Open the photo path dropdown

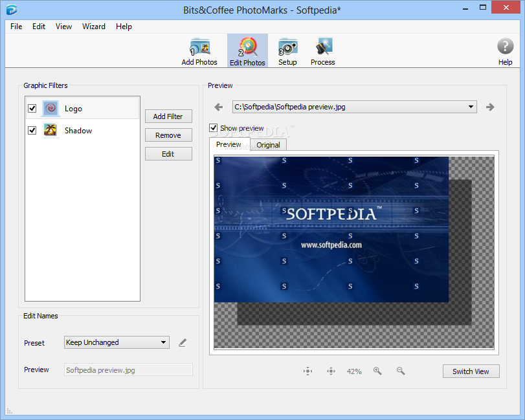[x=355, y=107]
